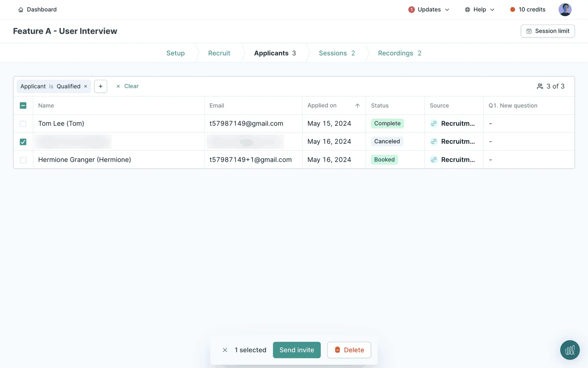This screenshot has width=588, height=368.
Task: Open the chat widget icon
Action: coord(570,350)
